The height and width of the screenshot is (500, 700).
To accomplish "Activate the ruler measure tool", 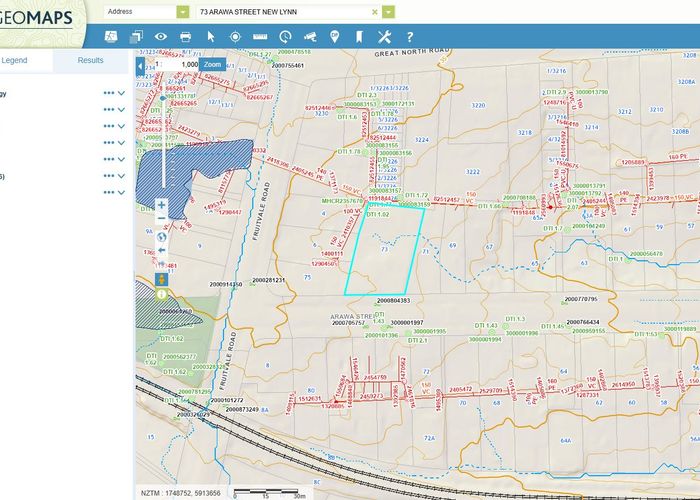I will pos(260,36).
